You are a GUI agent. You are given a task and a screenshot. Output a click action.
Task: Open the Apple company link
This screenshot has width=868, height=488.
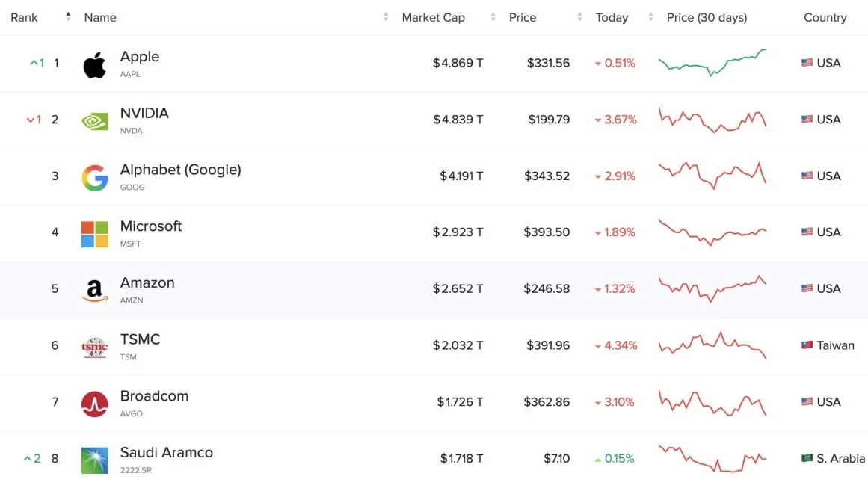point(140,57)
